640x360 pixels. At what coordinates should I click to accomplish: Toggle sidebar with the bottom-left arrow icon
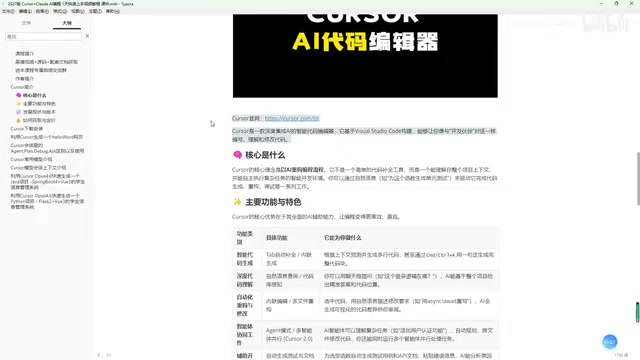(x=99, y=355)
